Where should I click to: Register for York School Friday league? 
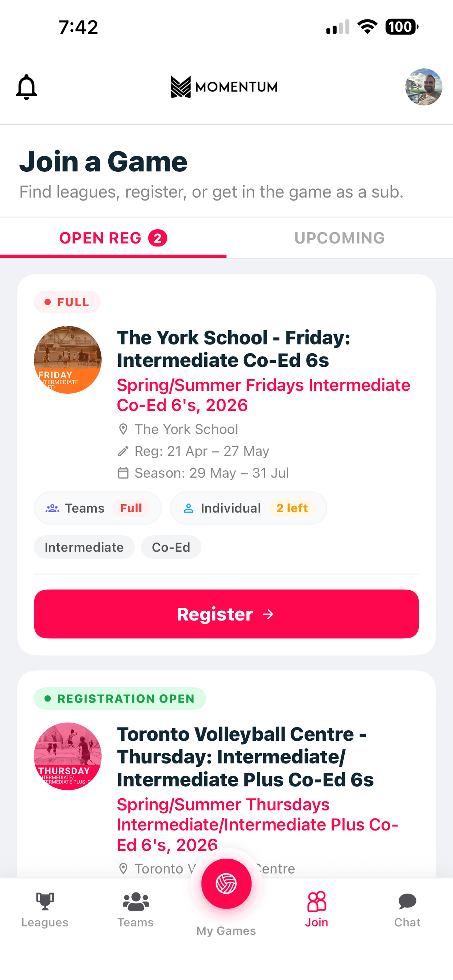(x=226, y=614)
